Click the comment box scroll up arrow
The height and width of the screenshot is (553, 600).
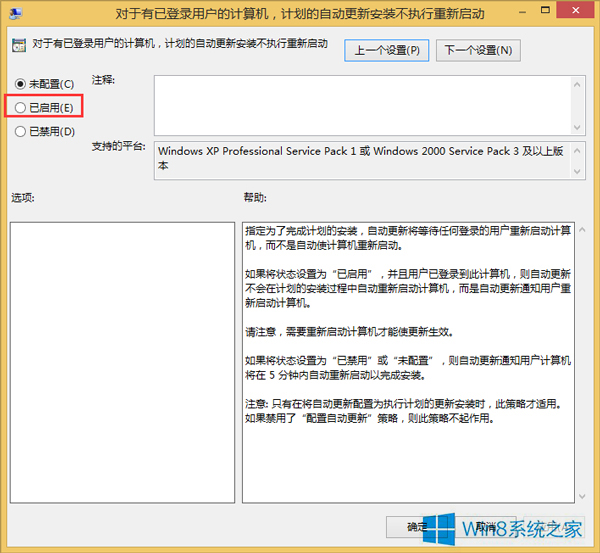point(577,84)
